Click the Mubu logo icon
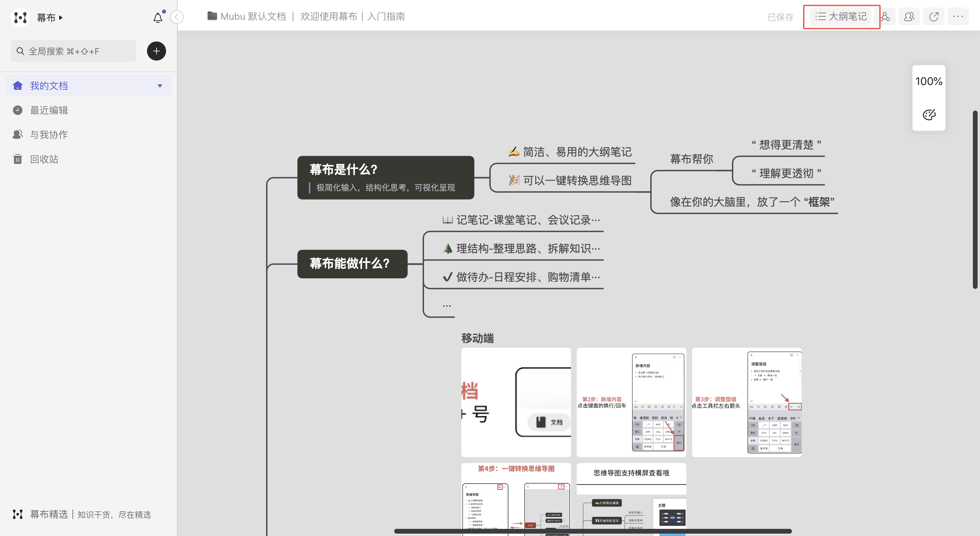The image size is (980, 536). click(x=20, y=17)
